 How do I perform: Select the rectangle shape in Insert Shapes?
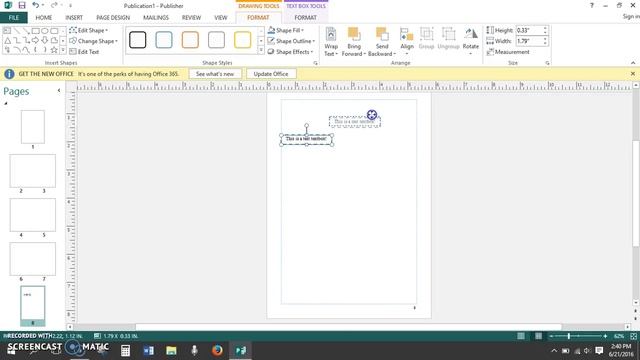tap(36, 31)
